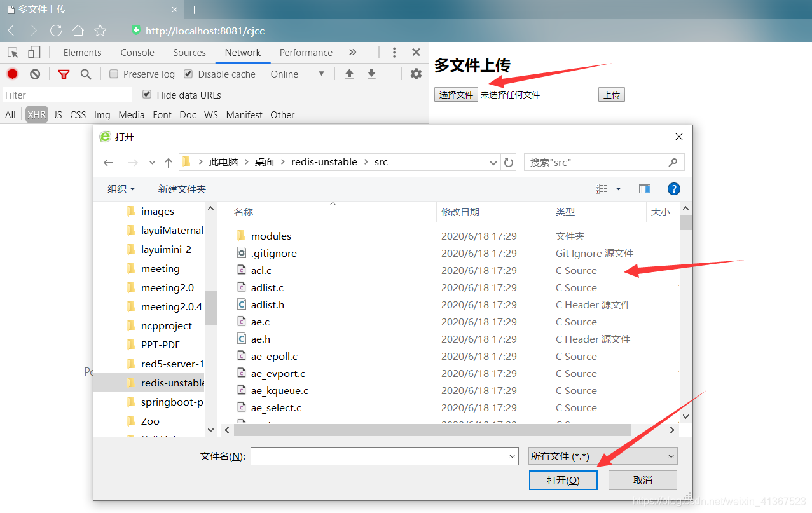Import HAR file upload arrow
Screen dimensions: 812x513
pos(349,74)
